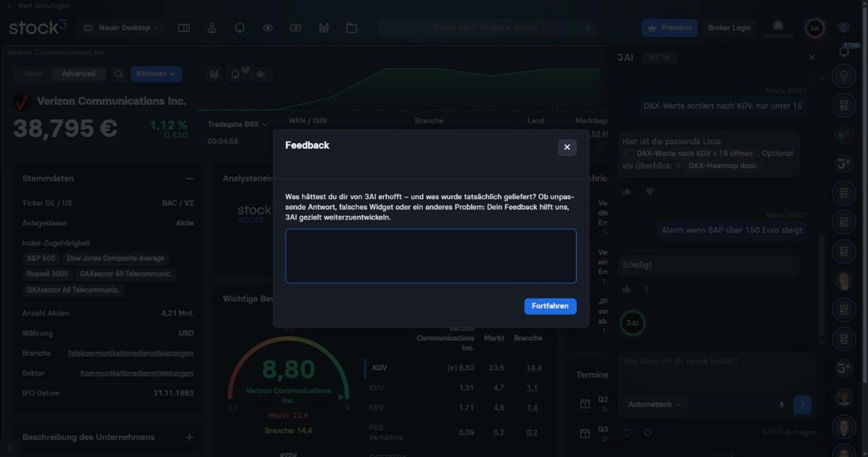Image resolution: width=868 pixels, height=457 pixels.
Task: Click the mask icon at top right
Action: tap(843, 27)
